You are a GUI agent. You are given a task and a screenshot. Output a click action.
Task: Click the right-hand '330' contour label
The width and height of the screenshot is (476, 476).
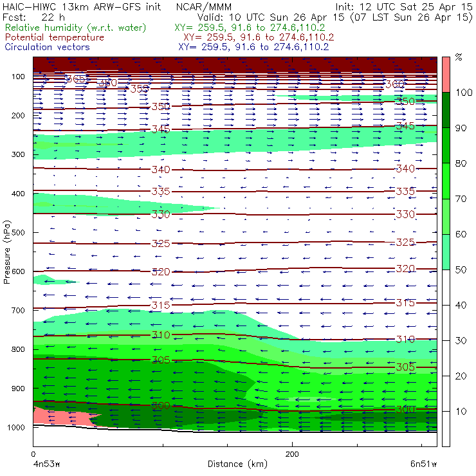pos(406,214)
